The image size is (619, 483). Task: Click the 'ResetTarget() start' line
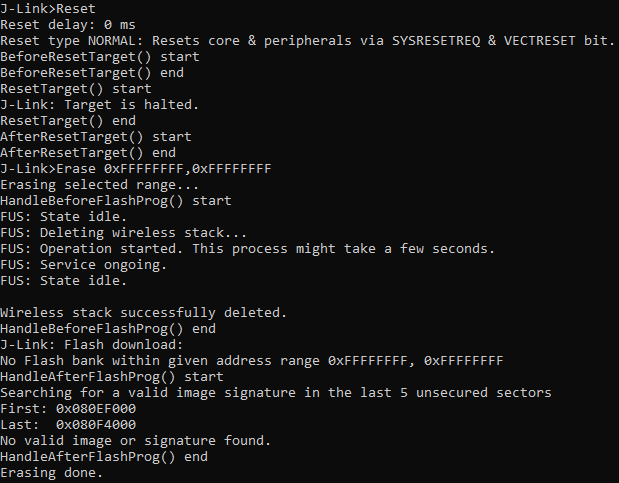pyautogui.click(x=76, y=89)
